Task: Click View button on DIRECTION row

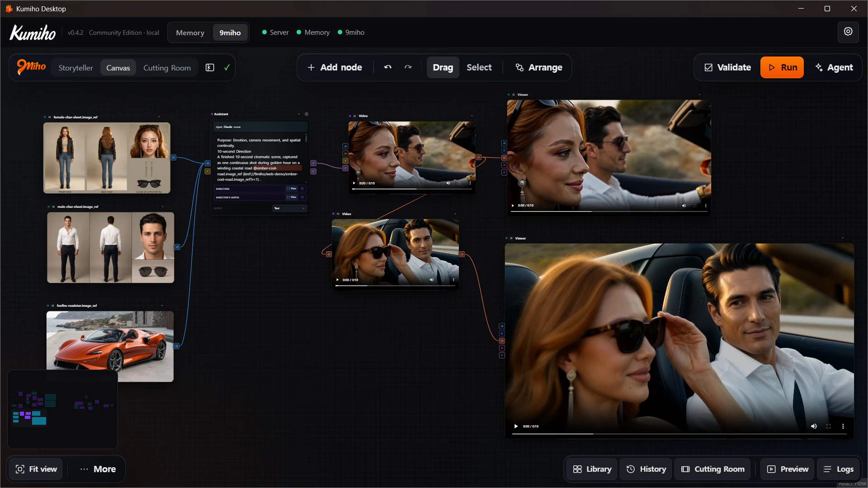Action: click(292, 188)
